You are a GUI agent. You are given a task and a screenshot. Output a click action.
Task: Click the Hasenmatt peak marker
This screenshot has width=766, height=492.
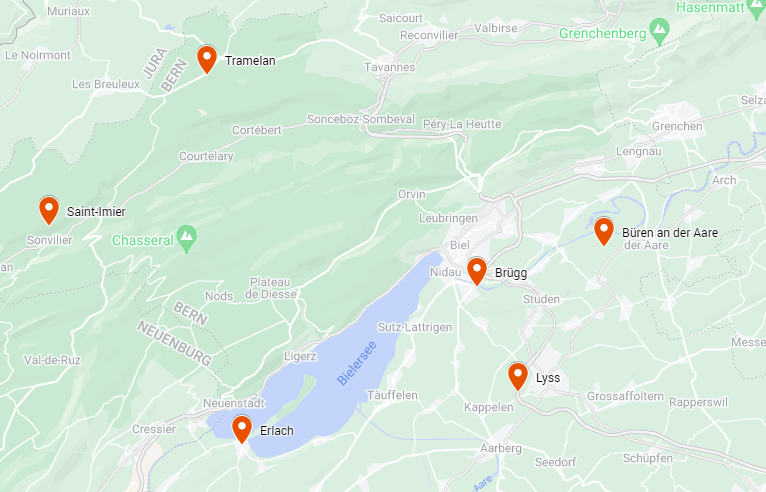click(x=756, y=8)
